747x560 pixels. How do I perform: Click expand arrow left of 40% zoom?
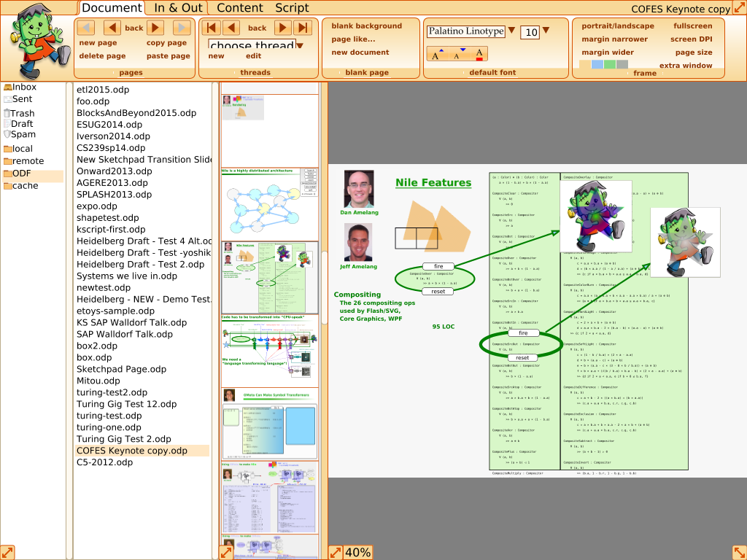(336, 553)
